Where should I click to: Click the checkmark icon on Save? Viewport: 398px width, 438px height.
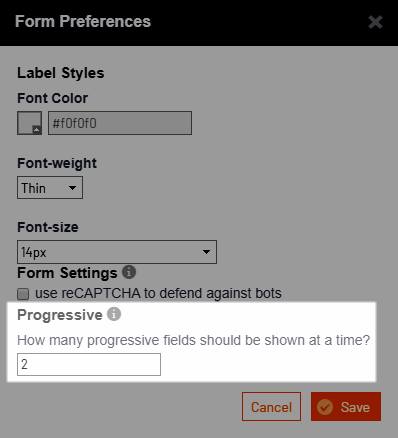(325, 407)
